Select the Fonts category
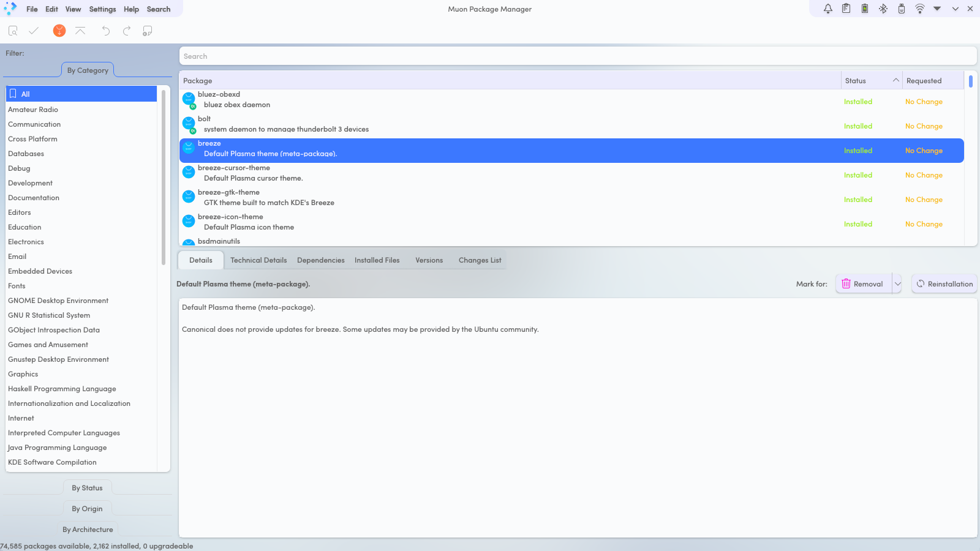 pos(81,286)
